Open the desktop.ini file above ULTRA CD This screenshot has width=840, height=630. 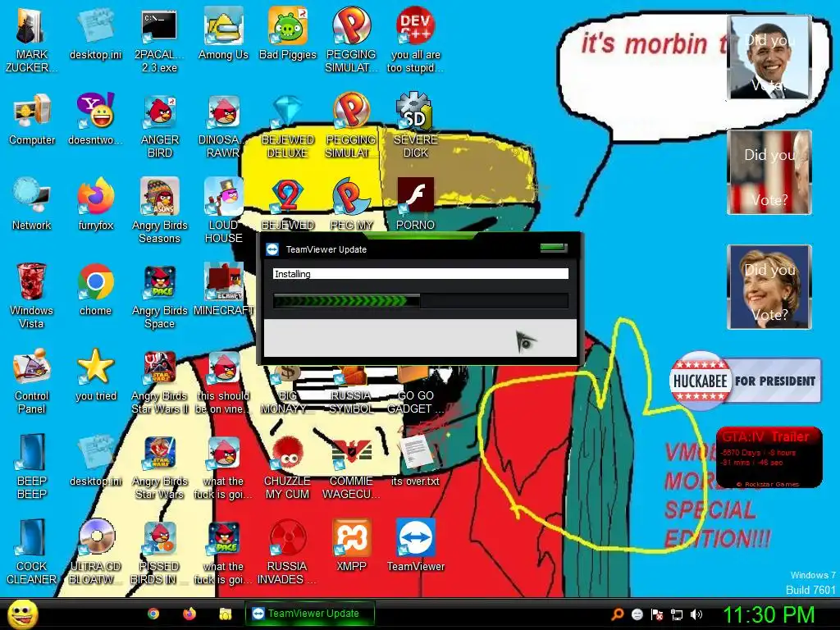pos(95,459)
